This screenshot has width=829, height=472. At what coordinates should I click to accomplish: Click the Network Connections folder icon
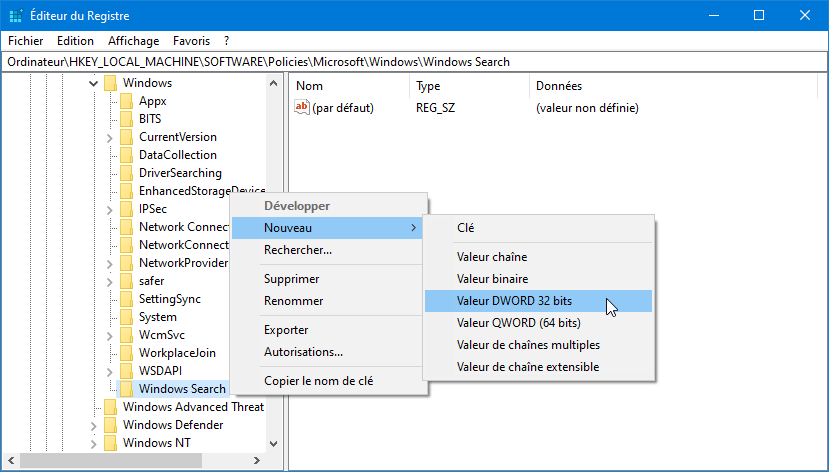tap(126, 227)
